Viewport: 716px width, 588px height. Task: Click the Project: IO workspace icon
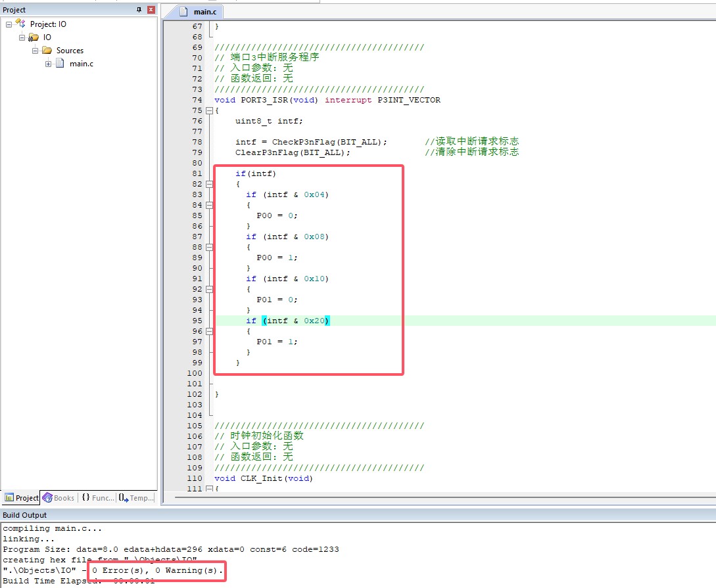coord(20,23)
